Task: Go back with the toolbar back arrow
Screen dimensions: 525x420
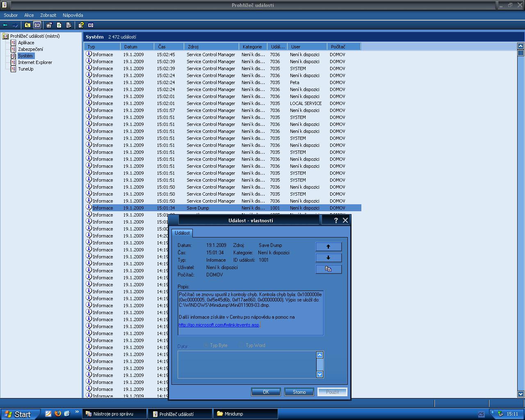Action: coord(5,25)
